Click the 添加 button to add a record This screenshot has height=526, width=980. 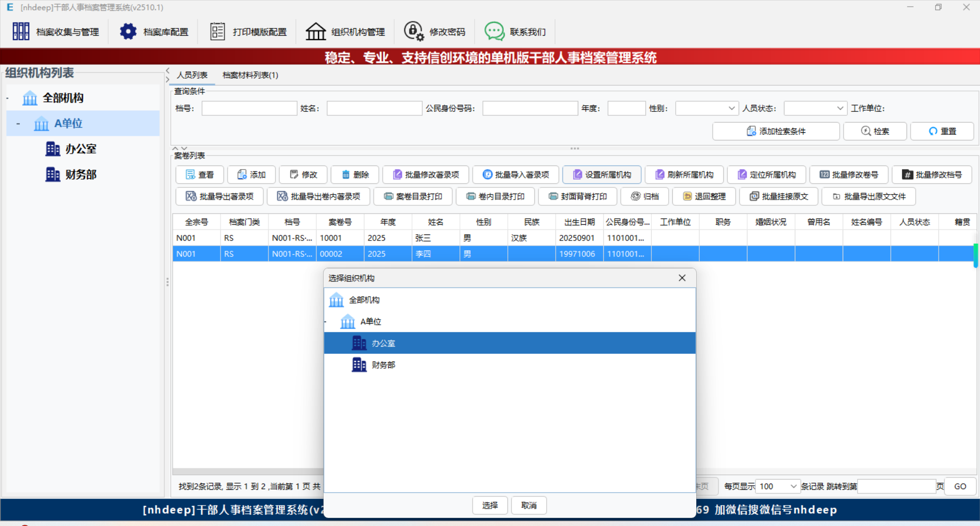coord(251,174)
